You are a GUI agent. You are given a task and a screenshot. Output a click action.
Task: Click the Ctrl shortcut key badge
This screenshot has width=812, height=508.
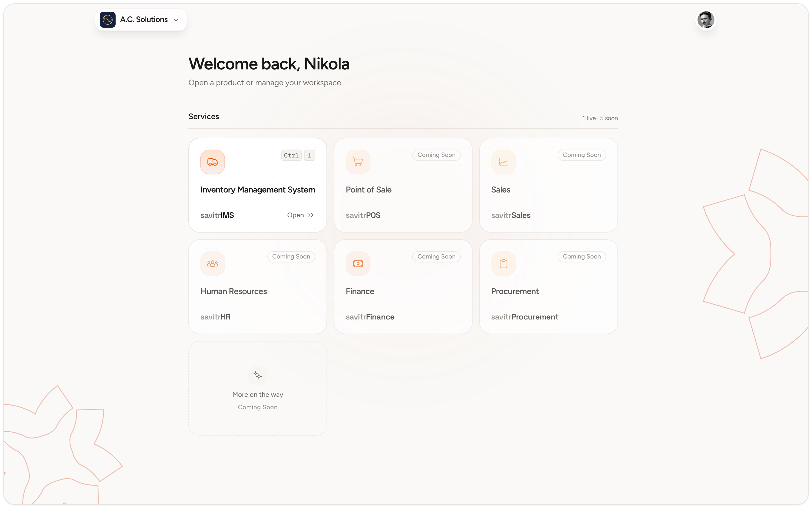291,155
